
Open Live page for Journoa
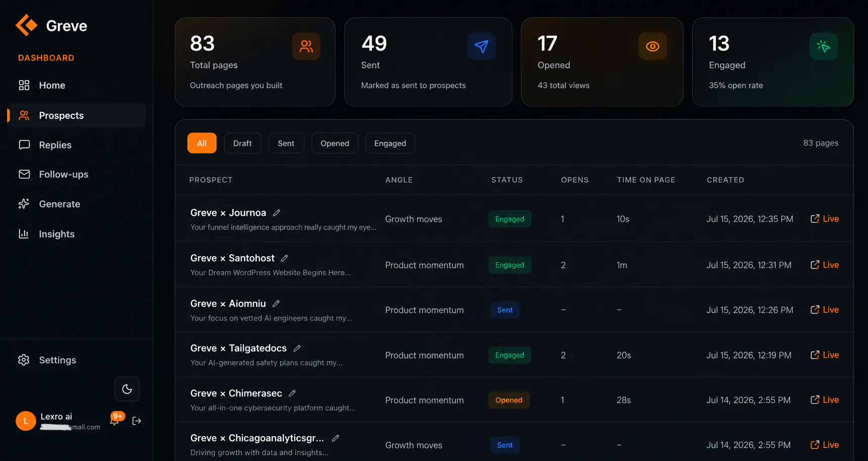825,219
